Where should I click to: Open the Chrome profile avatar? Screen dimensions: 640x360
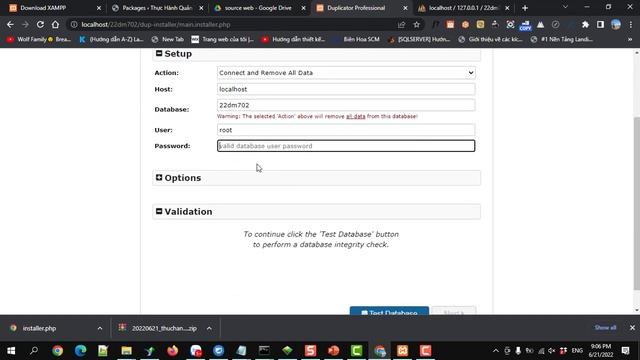click(x=616, y=24)
